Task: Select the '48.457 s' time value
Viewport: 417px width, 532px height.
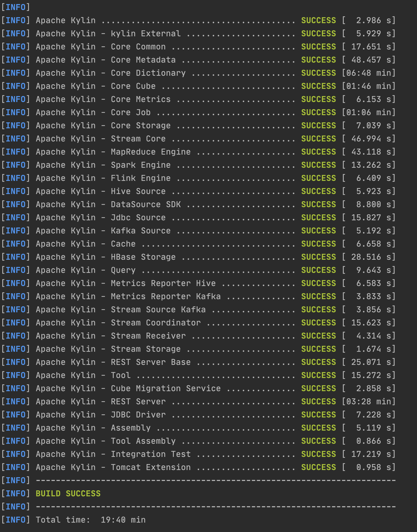Action: [371, 60]
